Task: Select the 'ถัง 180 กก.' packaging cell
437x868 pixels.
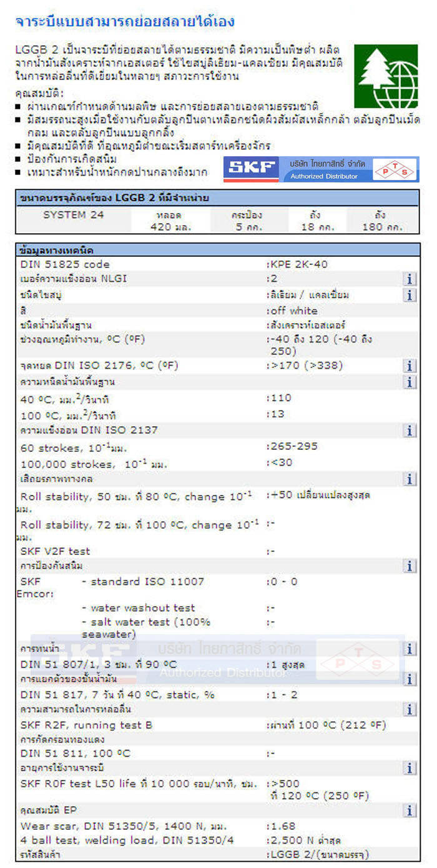Action: [381, 221]
